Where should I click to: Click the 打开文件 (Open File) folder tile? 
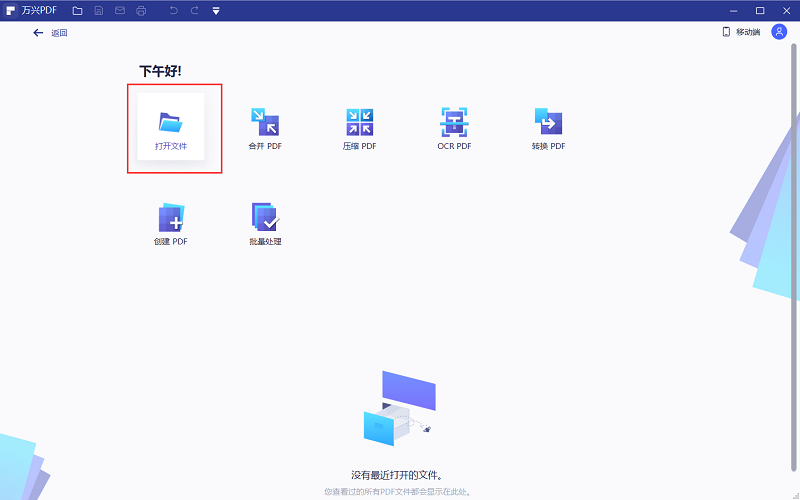[x=171, y=127]
